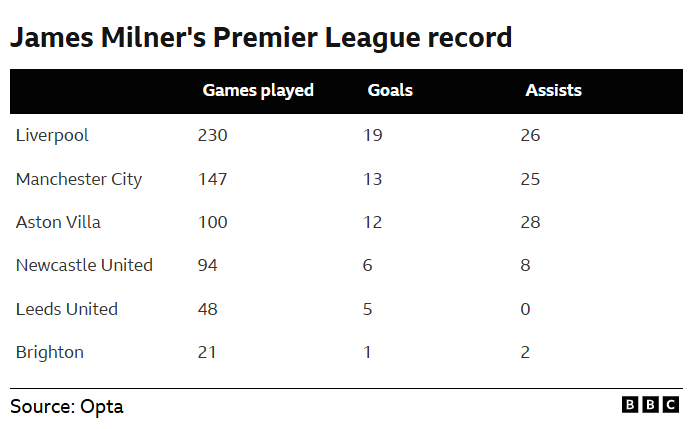Select the Manchester City row label

point(79,179)
